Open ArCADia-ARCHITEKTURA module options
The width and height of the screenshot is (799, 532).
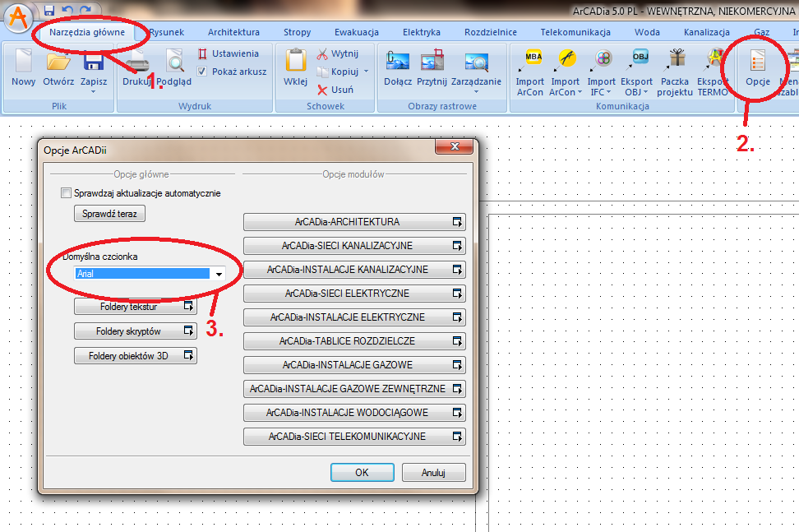(354, 222)
